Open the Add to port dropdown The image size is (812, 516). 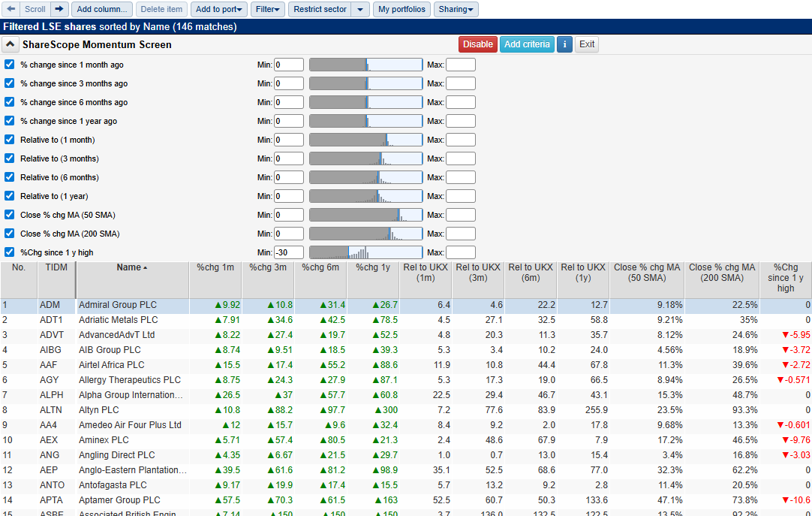click(x=218, y=9)
